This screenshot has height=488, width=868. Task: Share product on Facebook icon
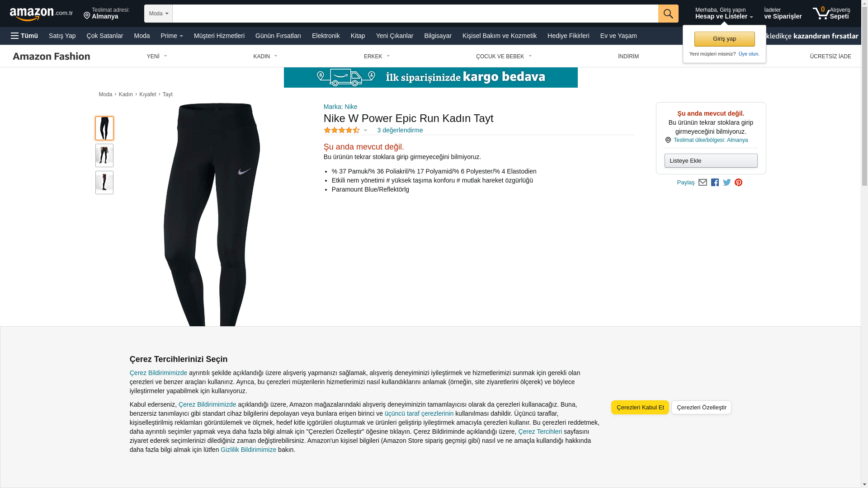tap(715, 183)
